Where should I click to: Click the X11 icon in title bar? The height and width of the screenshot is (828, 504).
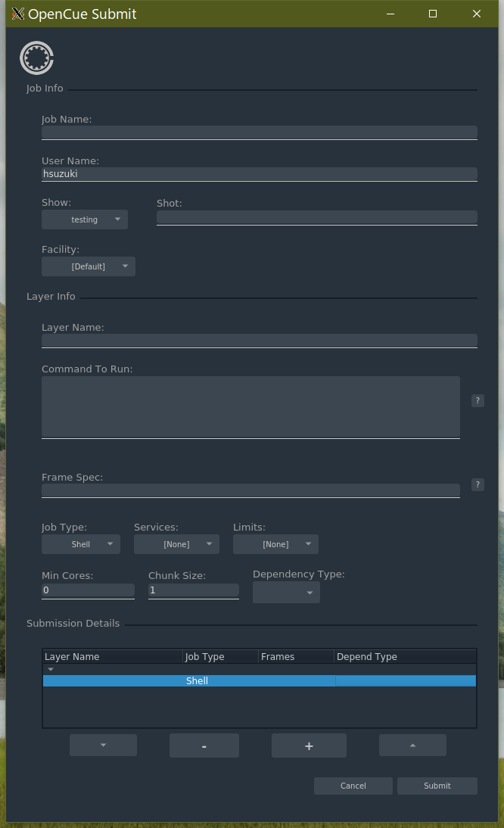18,14
